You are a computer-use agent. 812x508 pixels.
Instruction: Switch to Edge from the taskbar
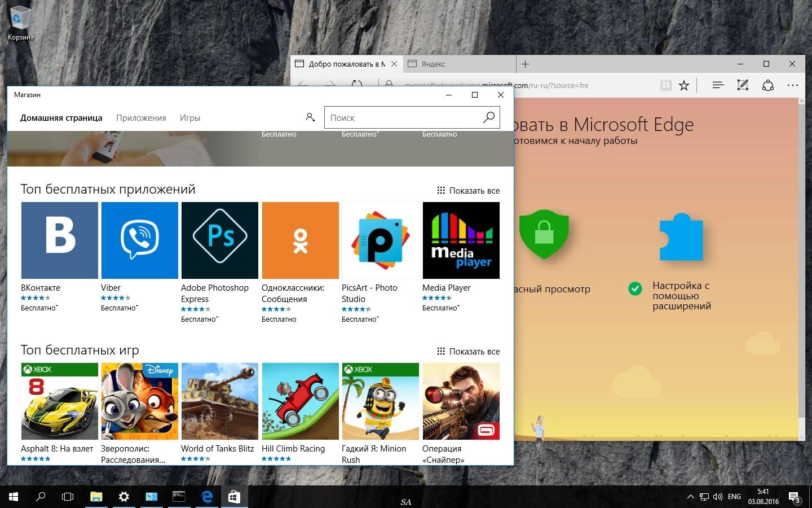click(207, 497)
